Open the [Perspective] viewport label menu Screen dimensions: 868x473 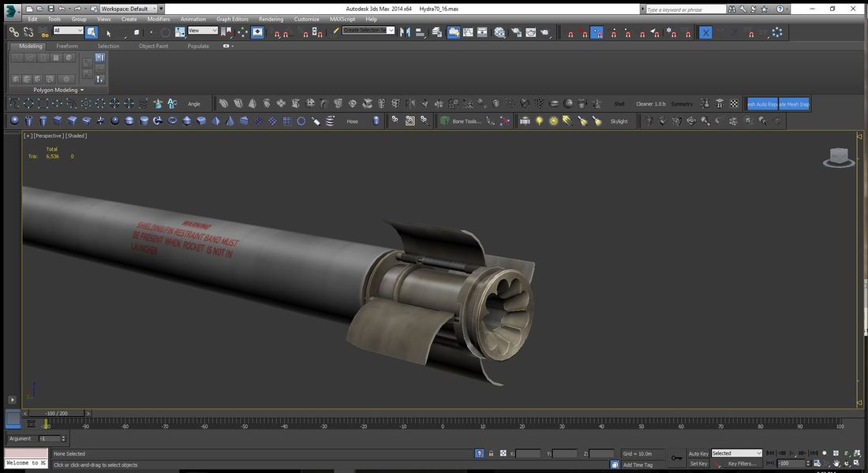[x=49, y=136]
